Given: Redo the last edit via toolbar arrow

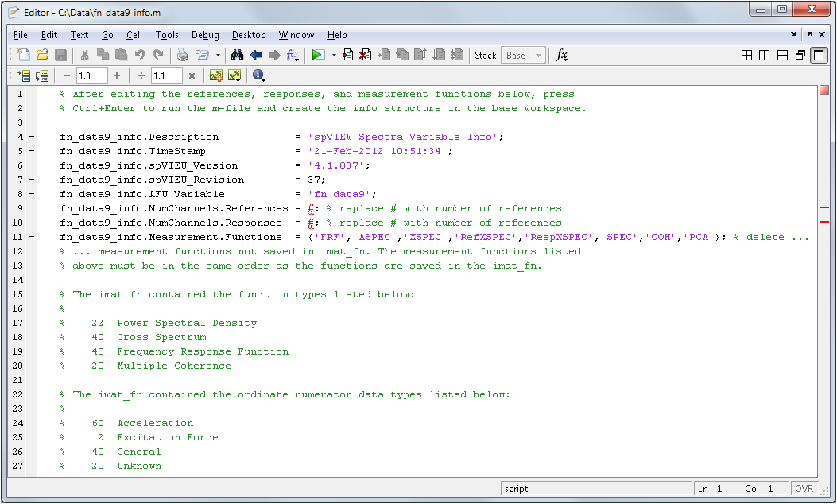Looking at the screenshot, I should (158, 55).
